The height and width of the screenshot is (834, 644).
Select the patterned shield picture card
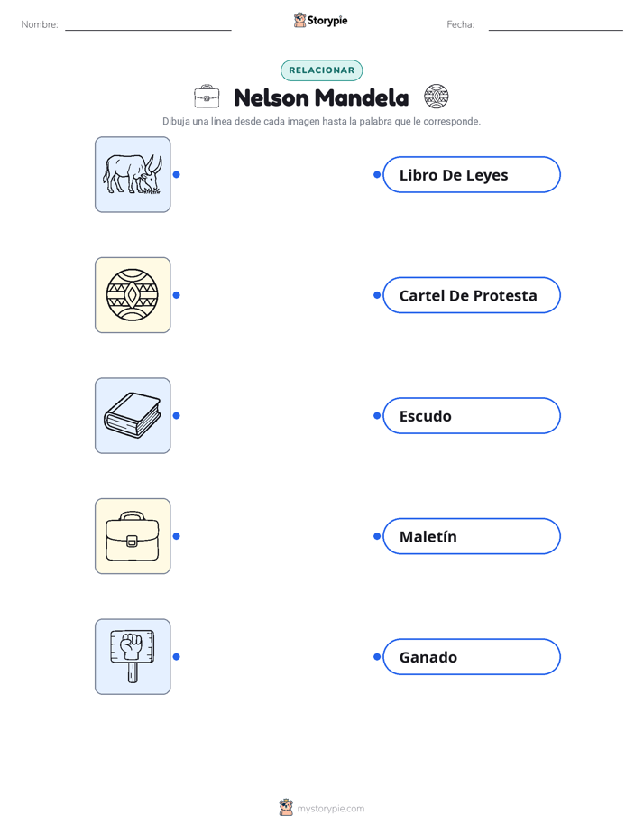[133, 295]
